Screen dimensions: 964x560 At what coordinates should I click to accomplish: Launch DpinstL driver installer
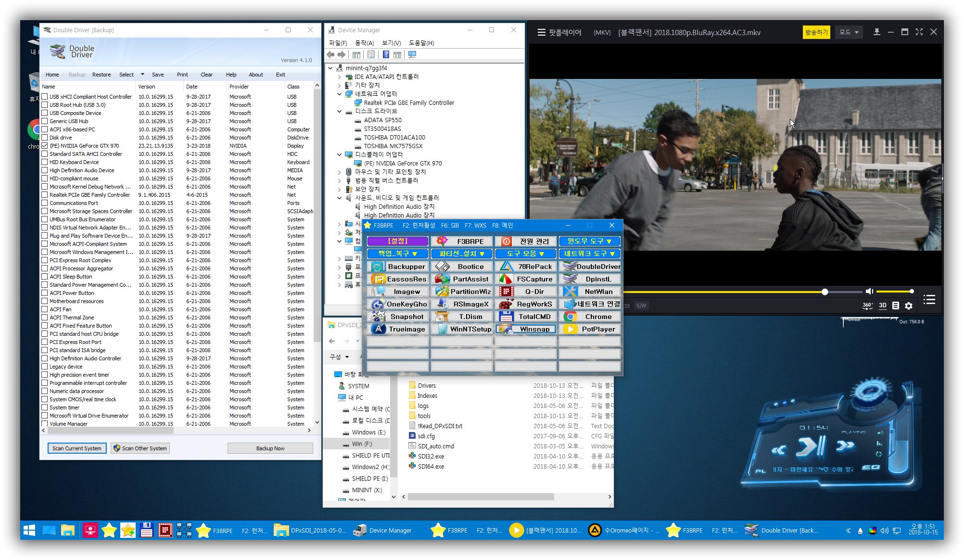click(x=590, y=279)
